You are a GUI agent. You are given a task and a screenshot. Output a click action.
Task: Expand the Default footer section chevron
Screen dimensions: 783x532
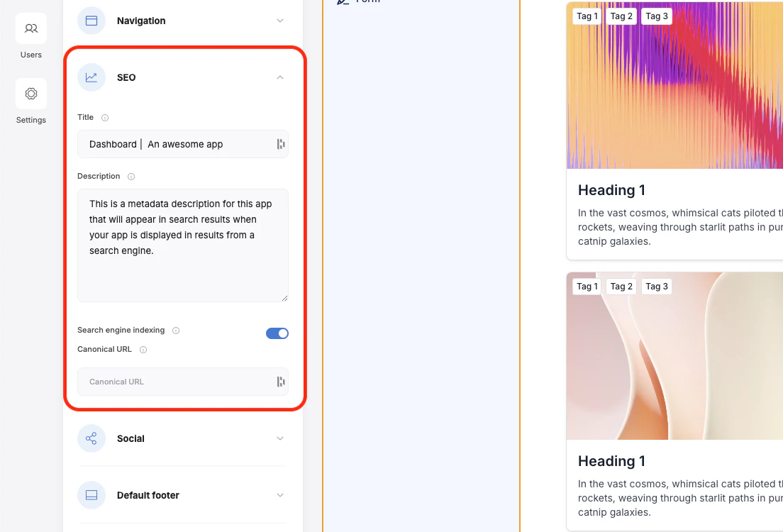click(280, 495)
